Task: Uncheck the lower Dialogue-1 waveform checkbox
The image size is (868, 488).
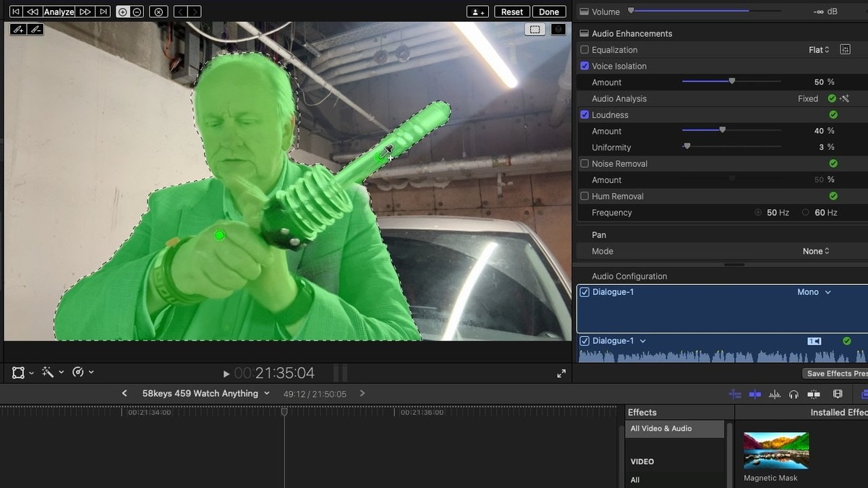Action: (x=584, y=341)
